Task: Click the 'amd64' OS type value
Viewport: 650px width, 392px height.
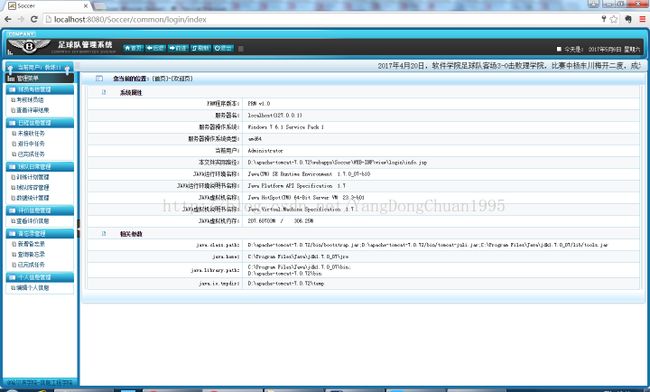Action: coord(255,139)
